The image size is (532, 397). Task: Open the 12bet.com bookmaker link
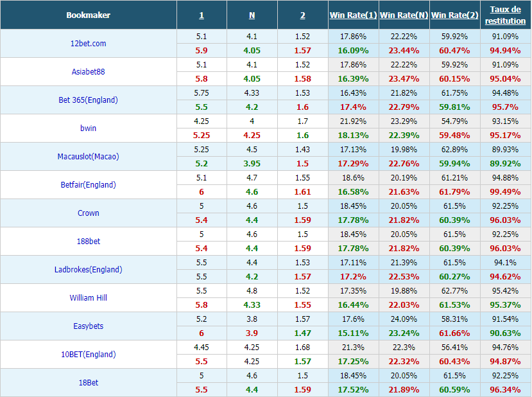coord(88,44)
